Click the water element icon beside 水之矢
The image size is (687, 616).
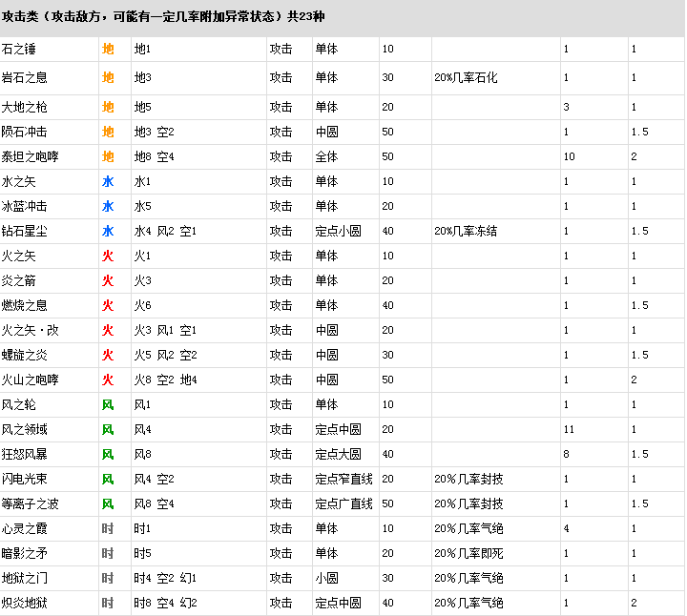tap(108, 181)
